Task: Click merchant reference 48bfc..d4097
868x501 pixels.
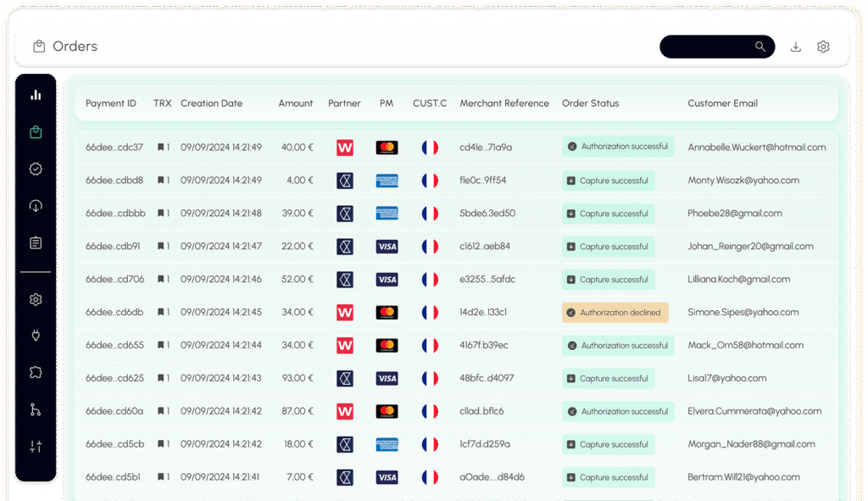Action: click(x=487, y=378)
